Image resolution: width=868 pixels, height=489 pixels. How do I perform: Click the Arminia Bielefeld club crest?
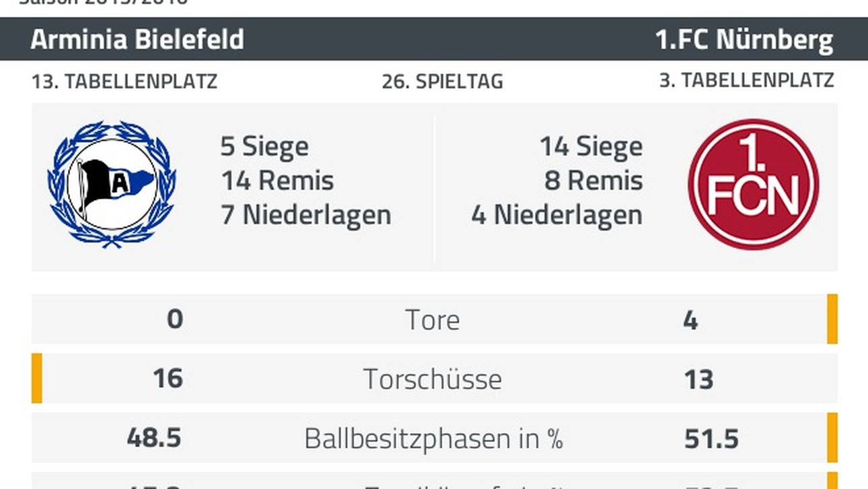pos(112,183)
